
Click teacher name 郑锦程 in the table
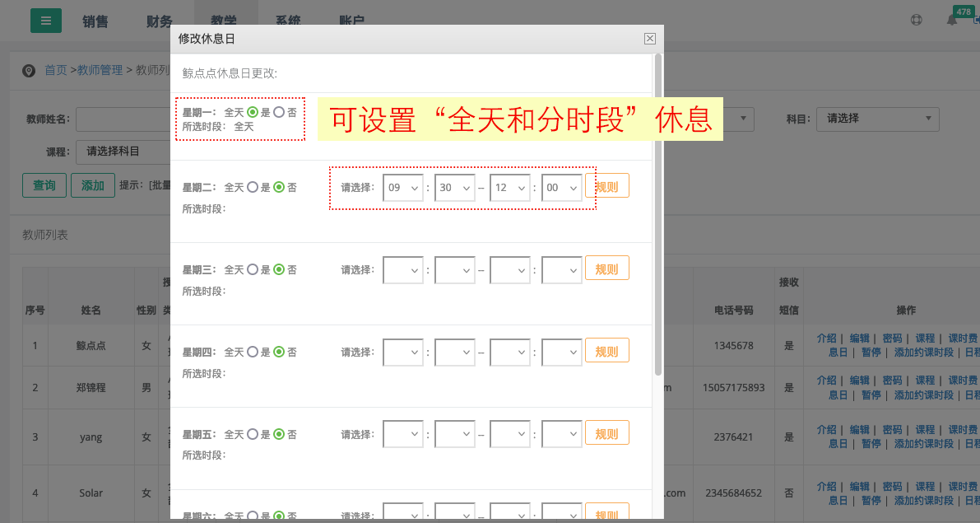coord(91,388)
